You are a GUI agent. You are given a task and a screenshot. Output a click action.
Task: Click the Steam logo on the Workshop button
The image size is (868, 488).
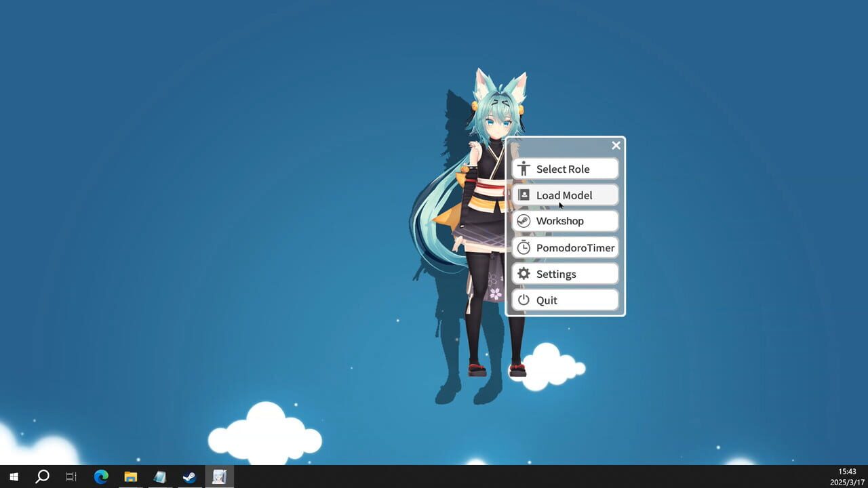tap(523, 221)
